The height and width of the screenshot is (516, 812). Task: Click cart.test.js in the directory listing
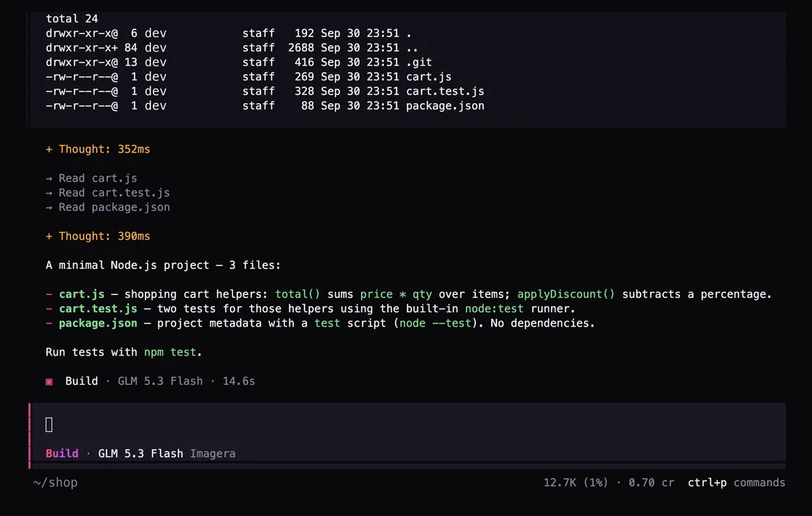445,91
